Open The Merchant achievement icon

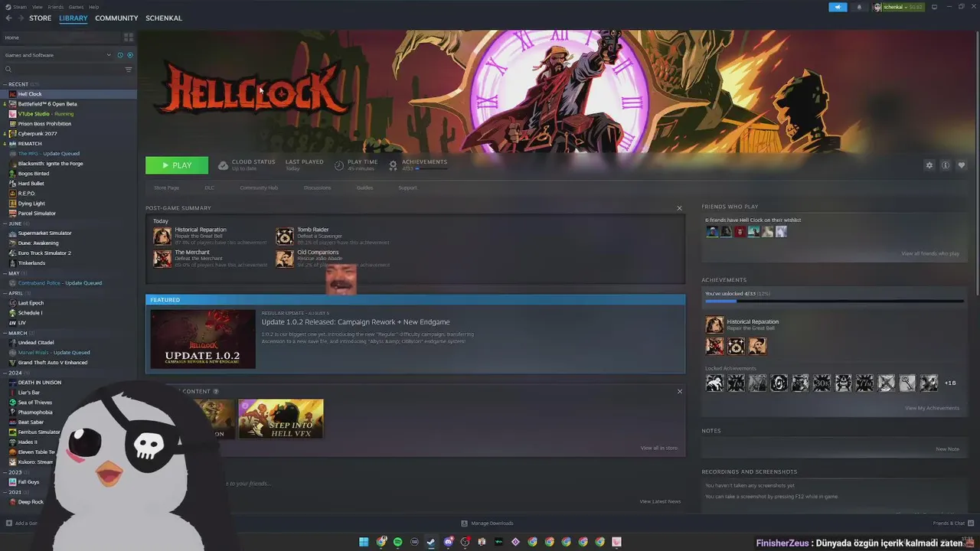pos(162,259)
